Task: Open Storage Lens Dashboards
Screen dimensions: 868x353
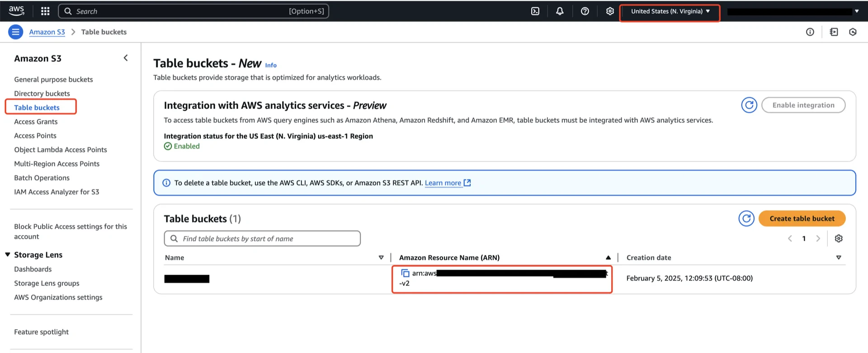Action: [x=33, y=269]
